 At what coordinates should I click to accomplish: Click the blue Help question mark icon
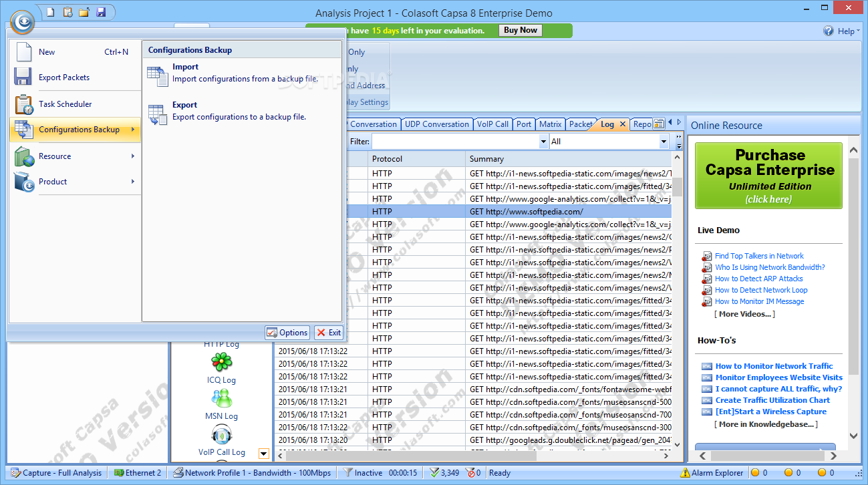[x=829, y=31]
